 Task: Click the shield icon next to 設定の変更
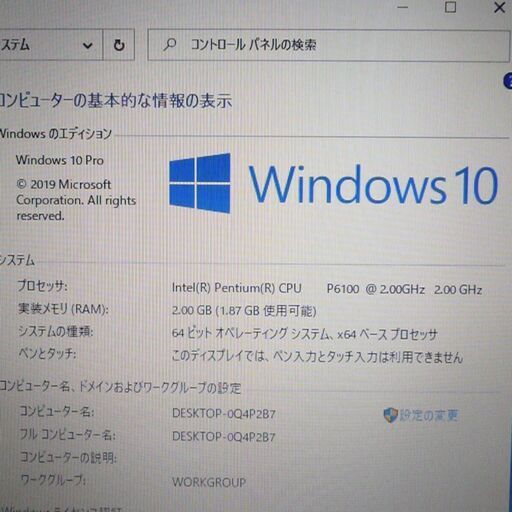[x=390, y=415]
